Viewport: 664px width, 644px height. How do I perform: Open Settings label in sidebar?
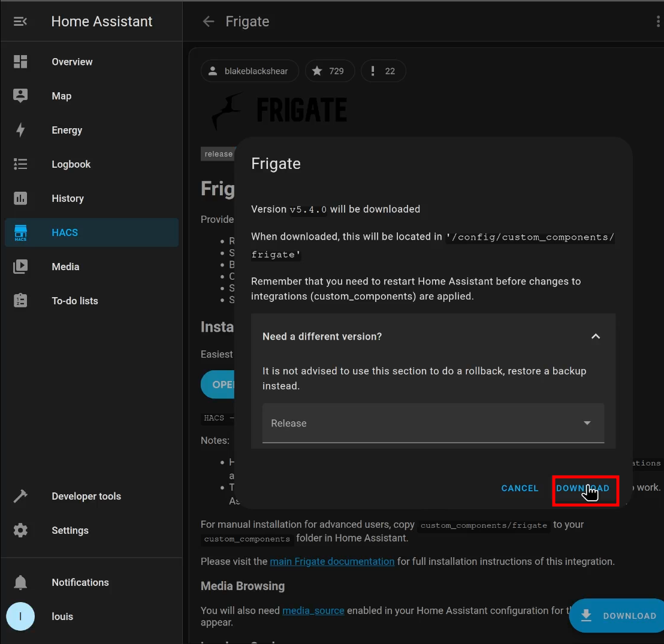70,531
